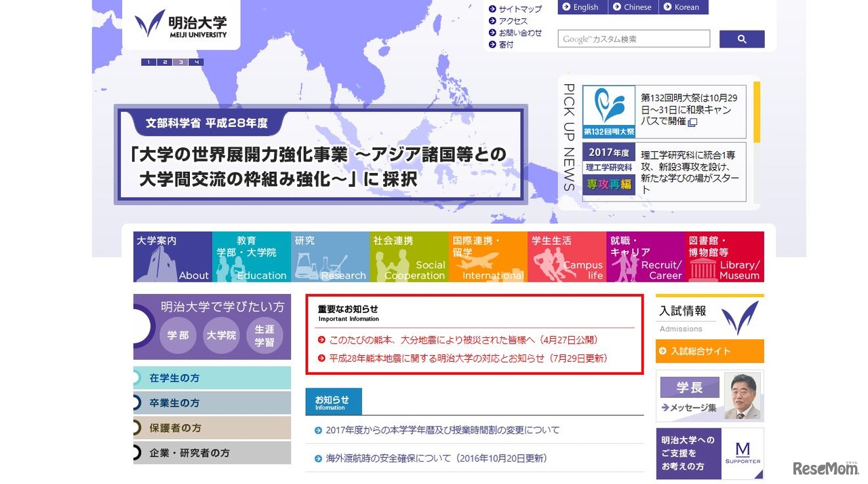The image size is (868, 484).
Task: Open the 図書館・博物館等 Library/Museum menu
Action: click(x=724, y=257)
